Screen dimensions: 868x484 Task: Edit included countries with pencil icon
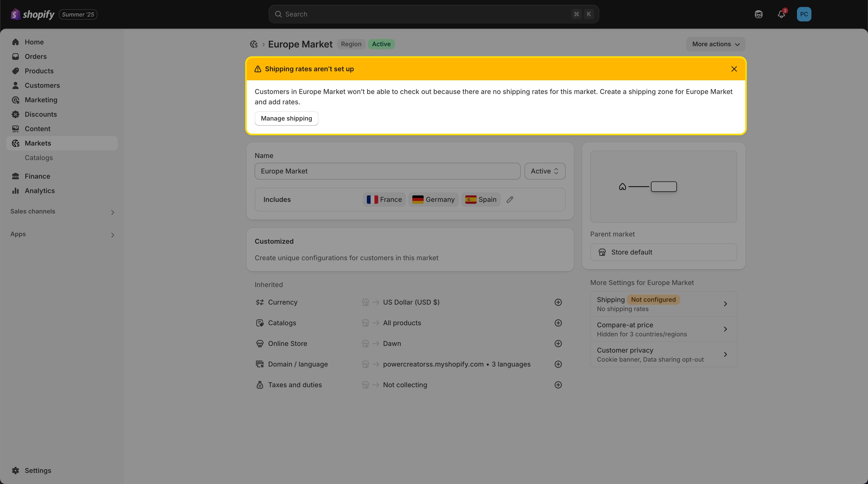510,200
